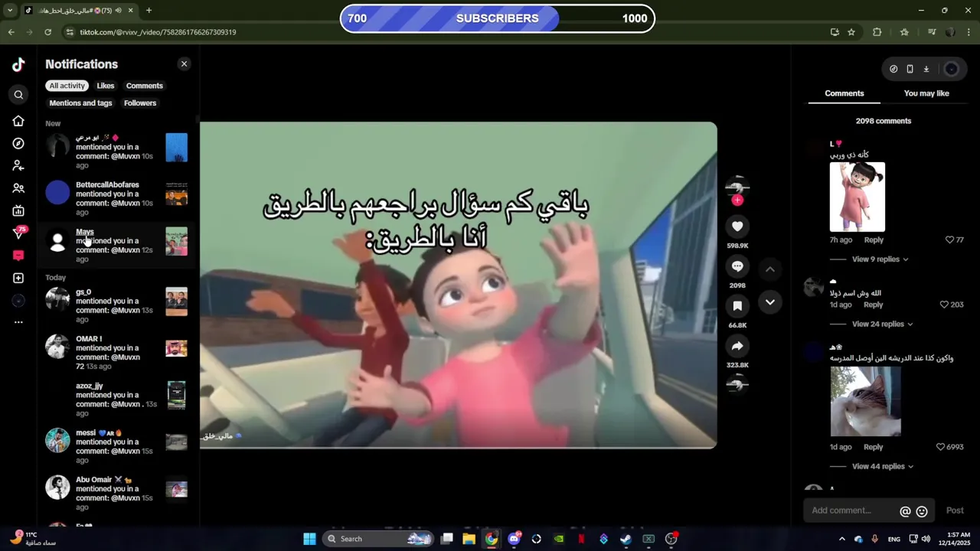Reply to the comment posted 7h ago

(x=874, y=240)
